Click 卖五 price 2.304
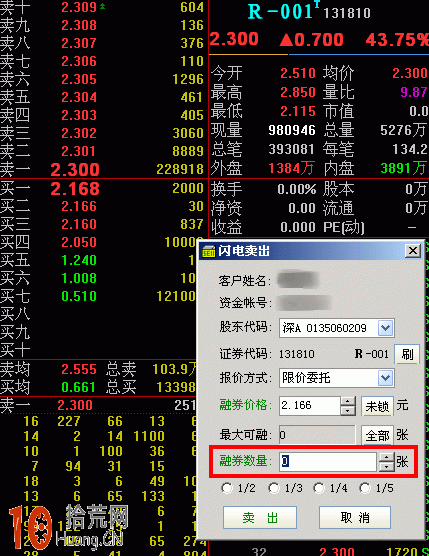The image size is (429, 556). click(79, 97)
